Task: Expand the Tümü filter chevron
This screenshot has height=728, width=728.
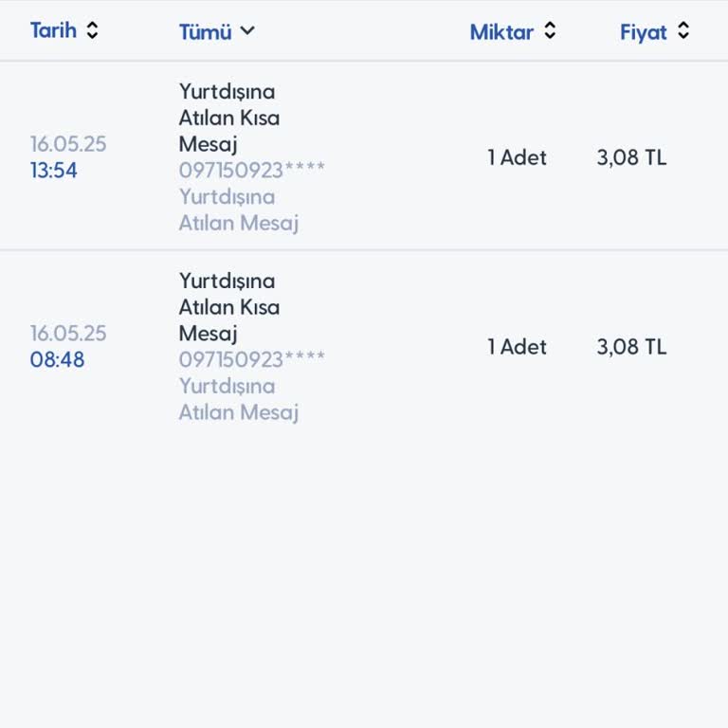Action: tap(247, 30)
